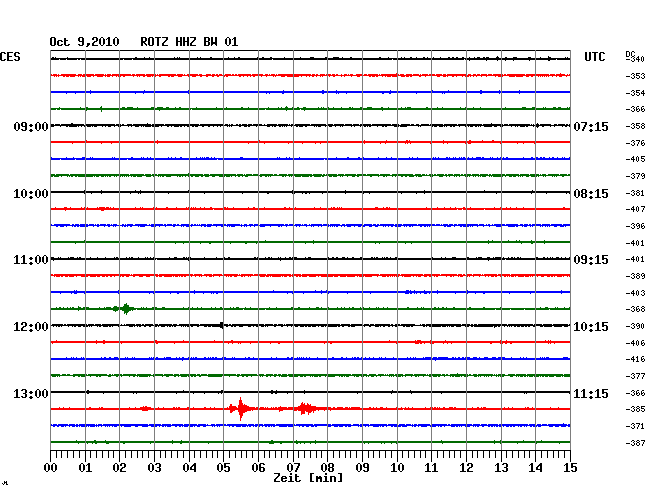Click the 02 minute axis label

pyautogui.click(x=119, y=468)
